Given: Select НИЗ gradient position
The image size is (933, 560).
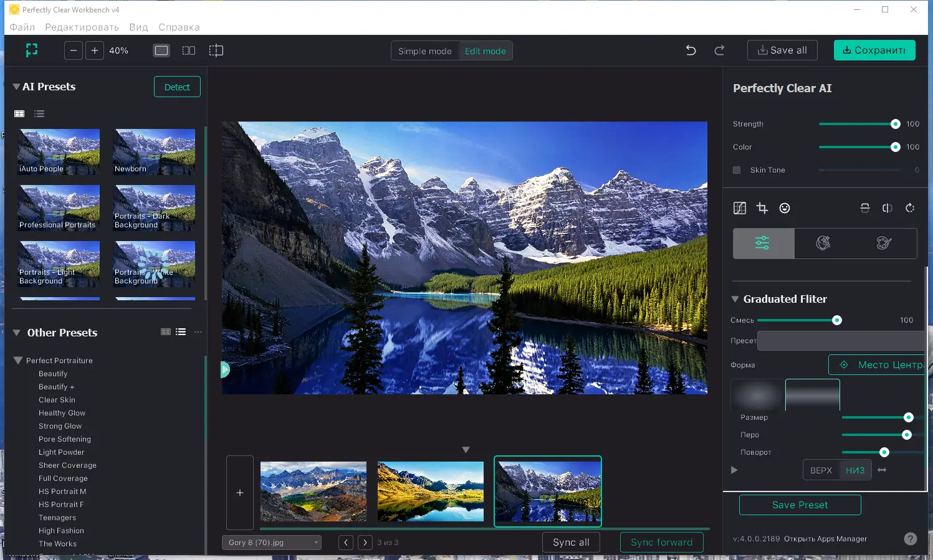Looking at the screenshot, I should click(x=855, y=470).
